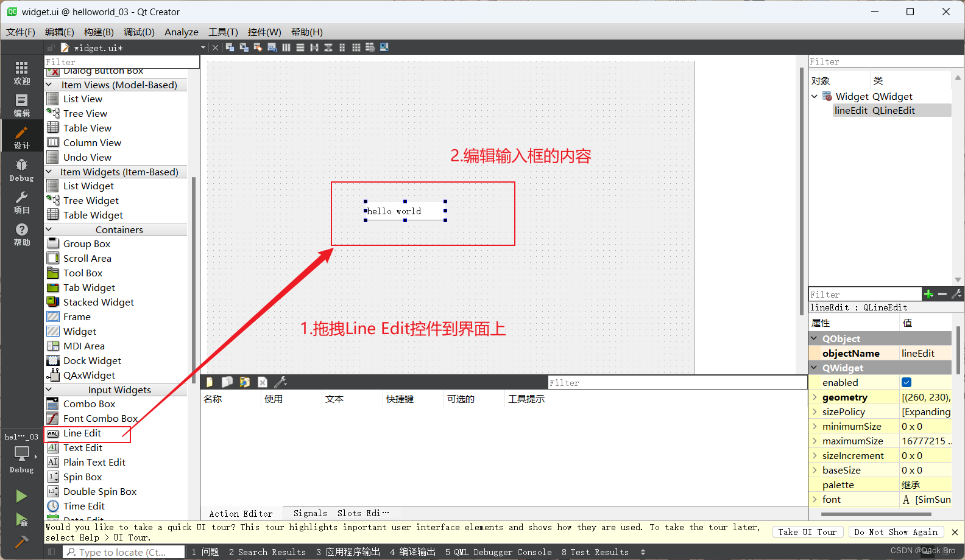This screenshot has height=560, width=965.
Task: Open helloworld_03 kit selector
Action: point(22,452)
